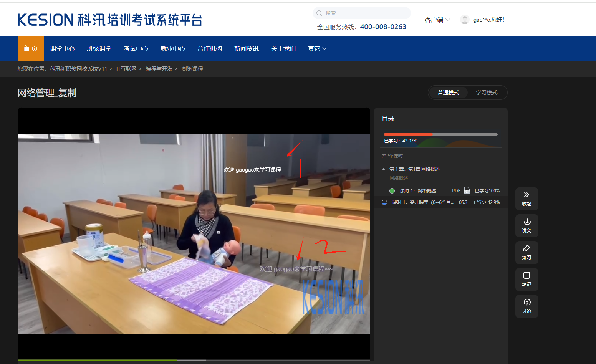Click the 已学习100% label
Image resolution: width=596 pixels, height=364 pixels.
[x=487, y=191]
